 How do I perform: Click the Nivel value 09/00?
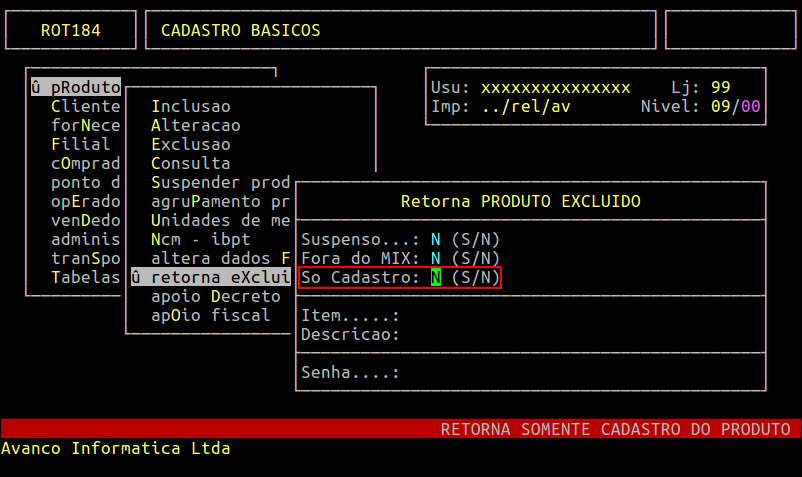point(736,106)
